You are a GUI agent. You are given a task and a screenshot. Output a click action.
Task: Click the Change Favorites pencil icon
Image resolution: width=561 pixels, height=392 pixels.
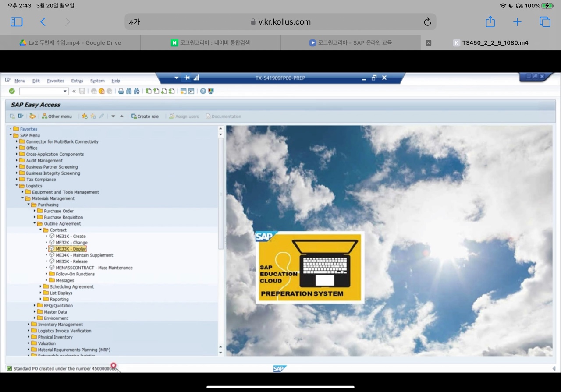pos(101,116)
